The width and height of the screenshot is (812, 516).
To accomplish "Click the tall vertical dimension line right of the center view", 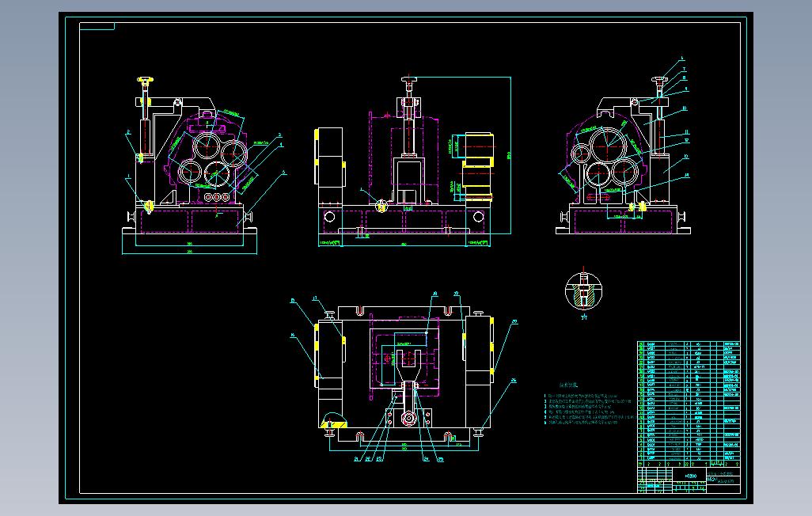I will [510, 155].
